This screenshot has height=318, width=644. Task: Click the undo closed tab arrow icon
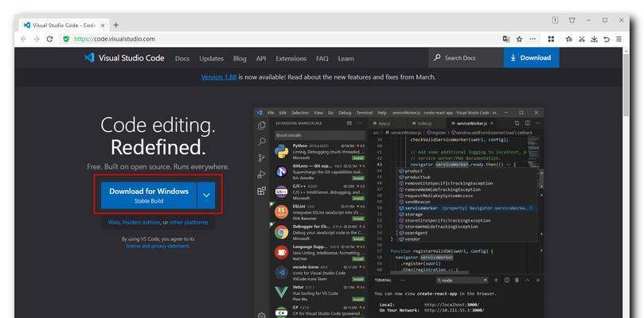[607, 39]
